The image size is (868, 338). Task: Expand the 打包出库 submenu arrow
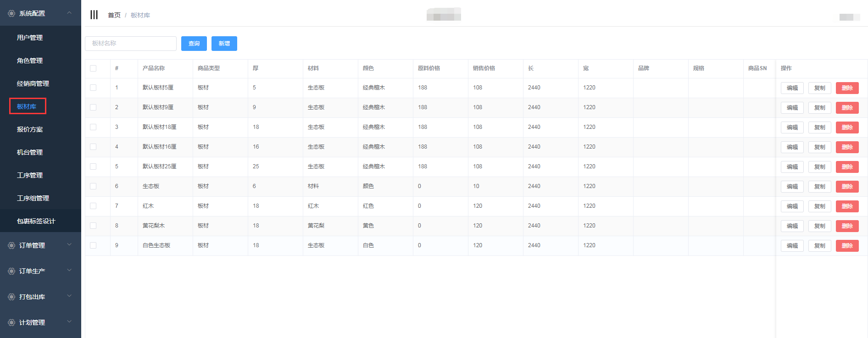69,296
